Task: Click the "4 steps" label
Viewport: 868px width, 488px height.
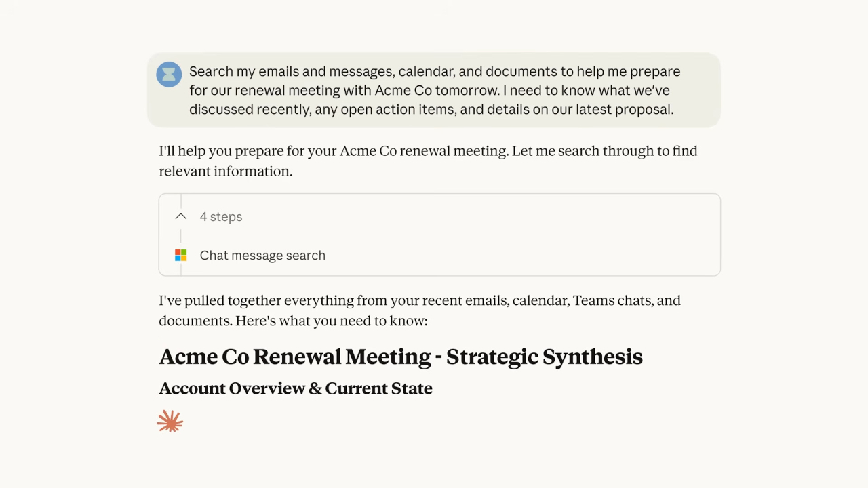Action: tap(221, 217)
